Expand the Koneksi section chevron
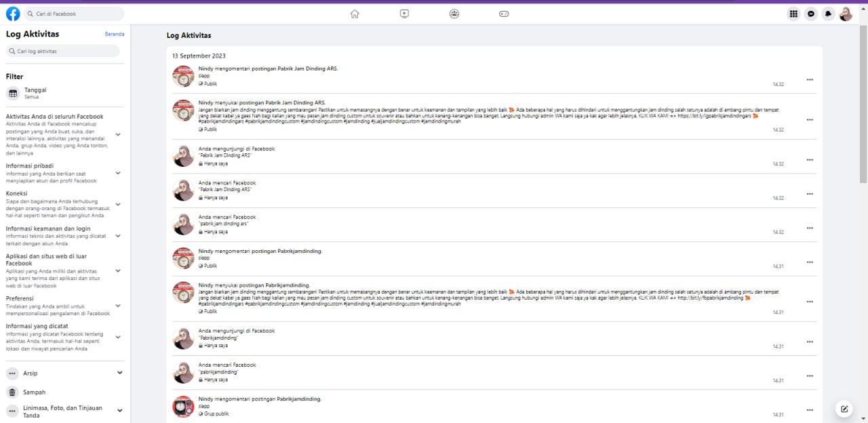The image size is (868, 423). 118,204
